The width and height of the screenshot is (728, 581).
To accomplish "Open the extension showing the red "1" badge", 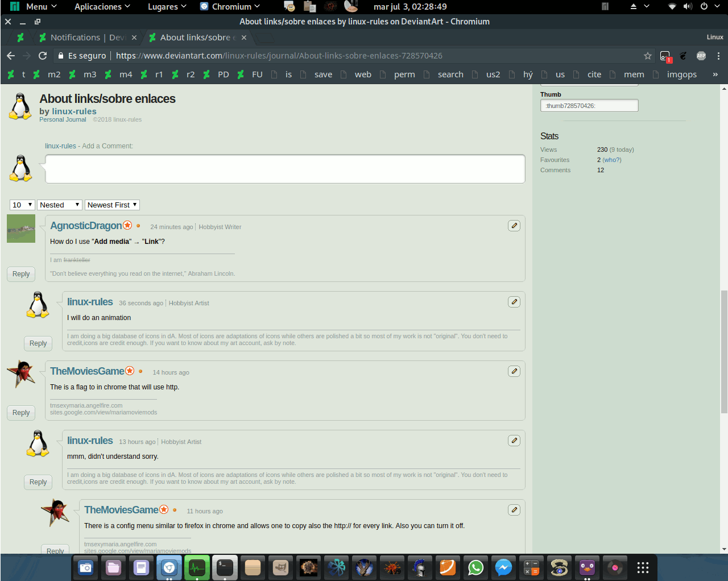I will 665,56.
